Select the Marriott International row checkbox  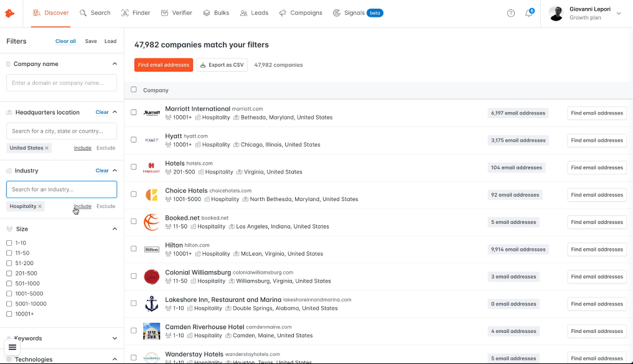pos(134,113)
